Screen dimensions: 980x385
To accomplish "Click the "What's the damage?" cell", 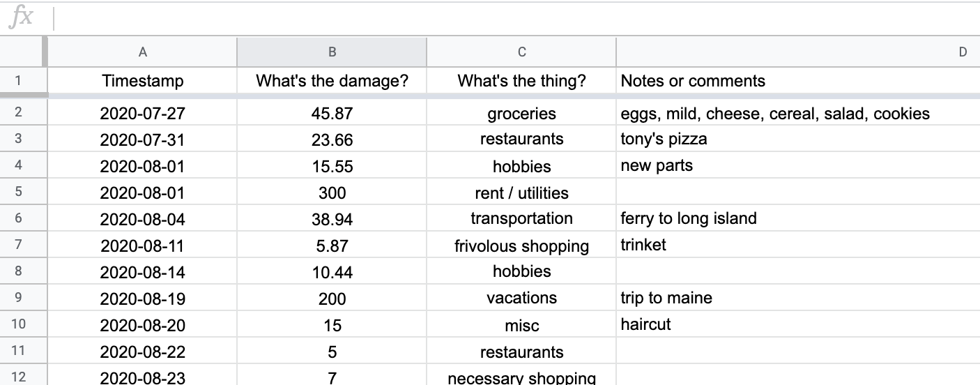I will coord(332,81).
